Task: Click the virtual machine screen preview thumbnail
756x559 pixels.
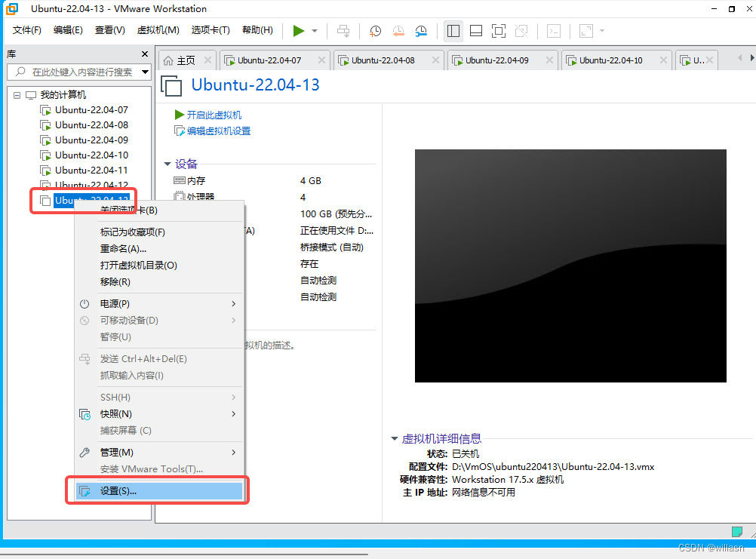Action: pos(570,266)
